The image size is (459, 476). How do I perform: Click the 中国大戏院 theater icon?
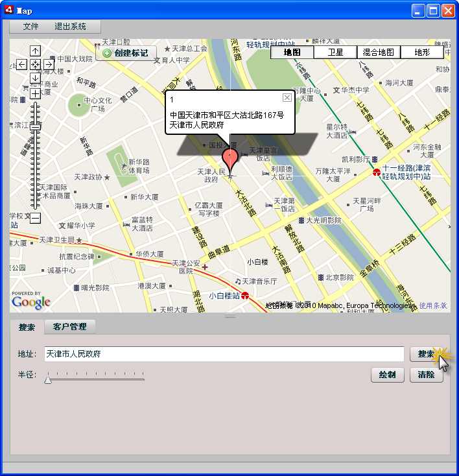[x=53, y=58]
